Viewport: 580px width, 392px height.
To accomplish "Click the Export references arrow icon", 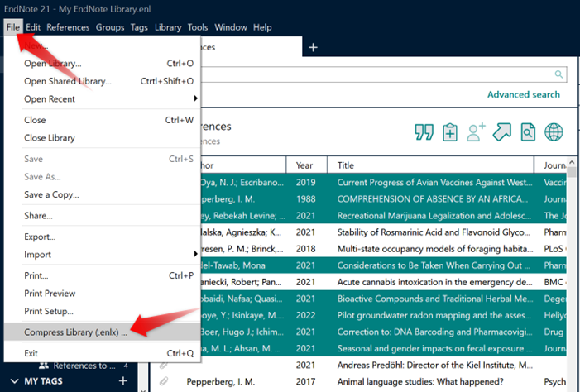I will coord(502,132).
